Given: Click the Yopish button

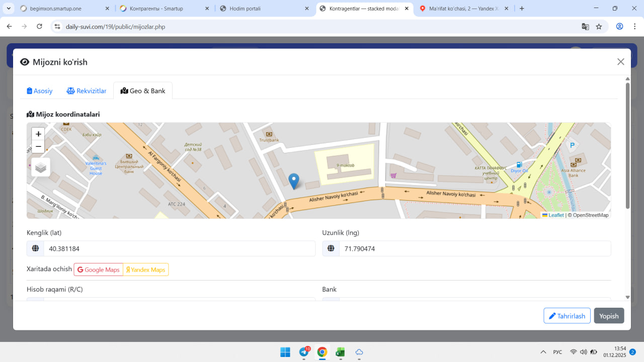Looking at the screenshot, I should point(609,316).
